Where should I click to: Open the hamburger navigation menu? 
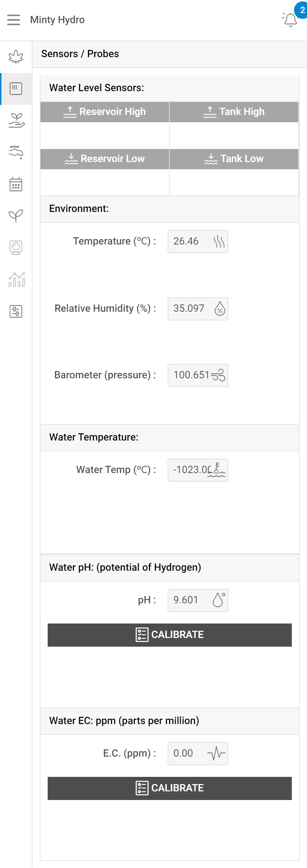[x=14, y=20]
